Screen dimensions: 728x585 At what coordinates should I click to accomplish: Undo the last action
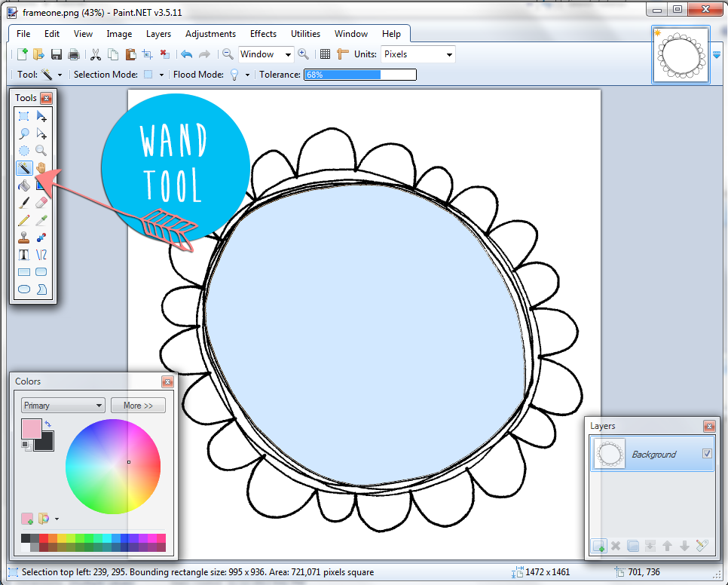186,54
